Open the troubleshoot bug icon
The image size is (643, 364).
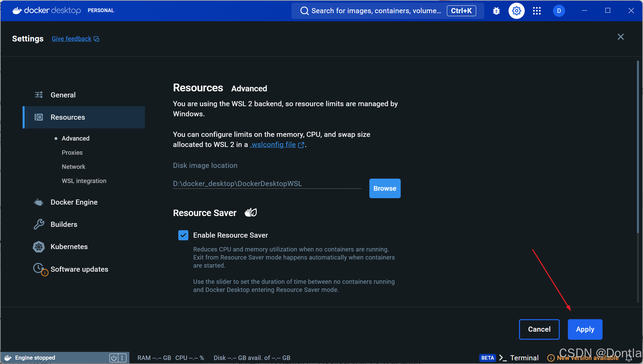click(496, 11)
